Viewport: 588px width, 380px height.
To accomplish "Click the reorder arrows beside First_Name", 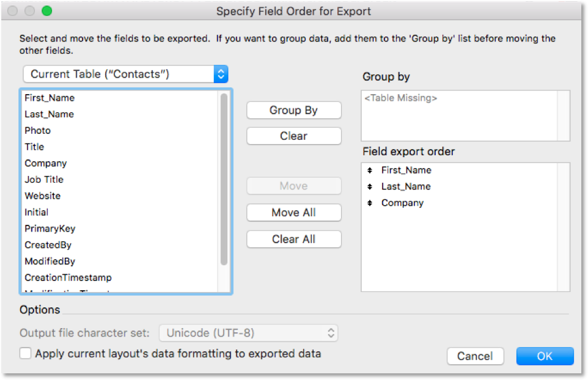I will 371,170.
